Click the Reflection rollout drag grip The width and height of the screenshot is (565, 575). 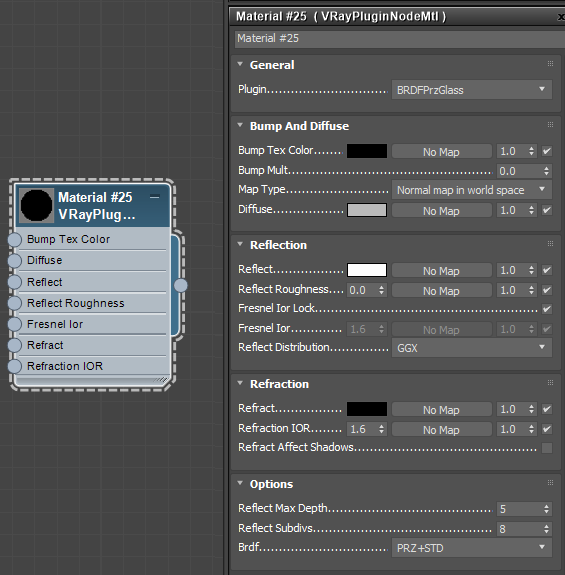click(550, 243)
